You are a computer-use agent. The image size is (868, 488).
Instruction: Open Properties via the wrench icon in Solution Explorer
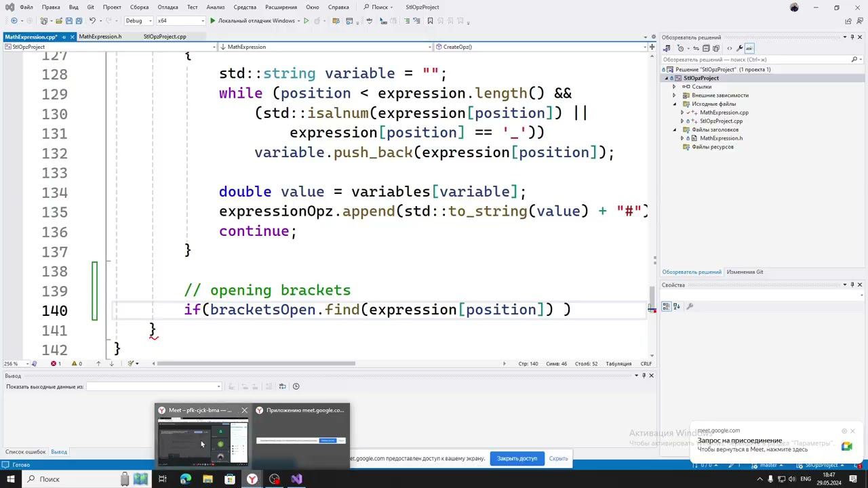point(740,48)
